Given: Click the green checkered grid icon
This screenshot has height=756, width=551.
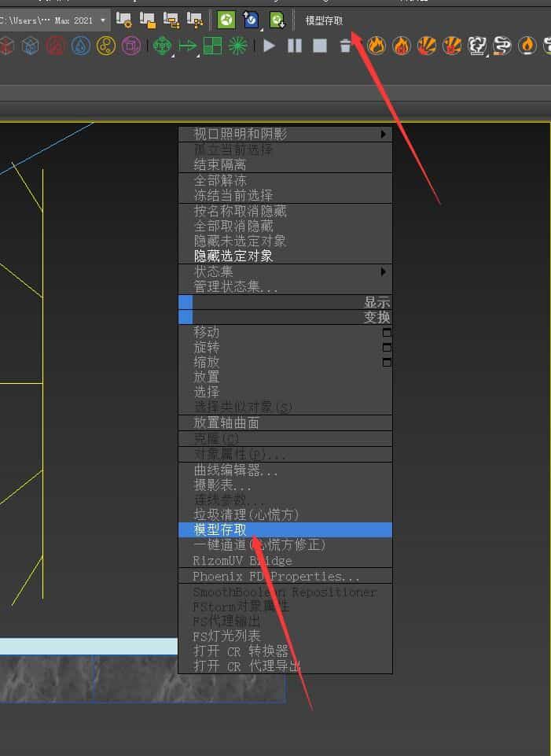Looking at the screenshot, I should 212,46.
